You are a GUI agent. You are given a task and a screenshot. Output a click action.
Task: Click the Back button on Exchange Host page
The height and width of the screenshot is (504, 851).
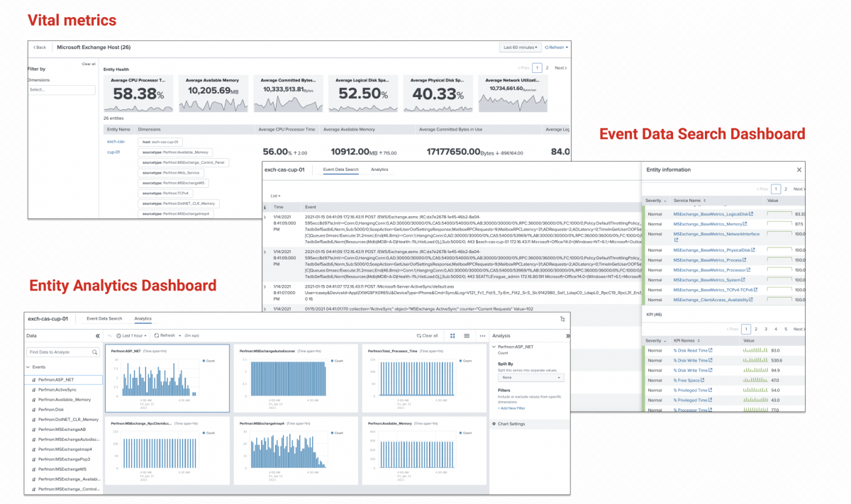coord(40,47)
